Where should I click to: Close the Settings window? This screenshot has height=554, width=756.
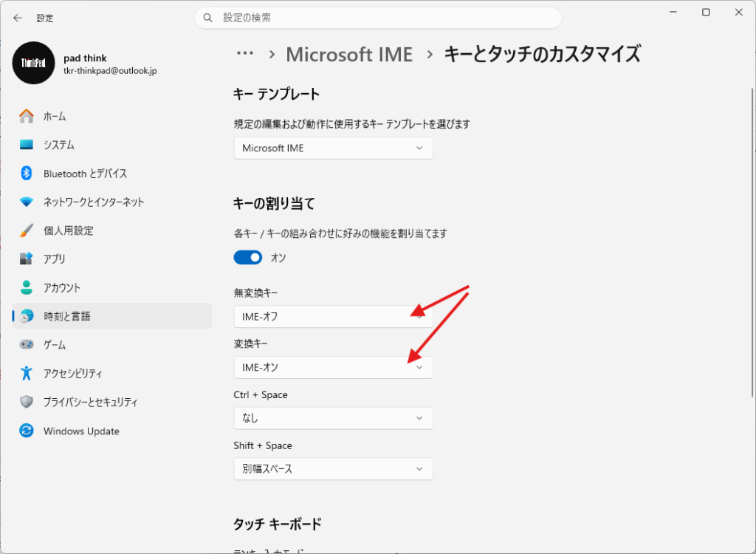(738, 13)
